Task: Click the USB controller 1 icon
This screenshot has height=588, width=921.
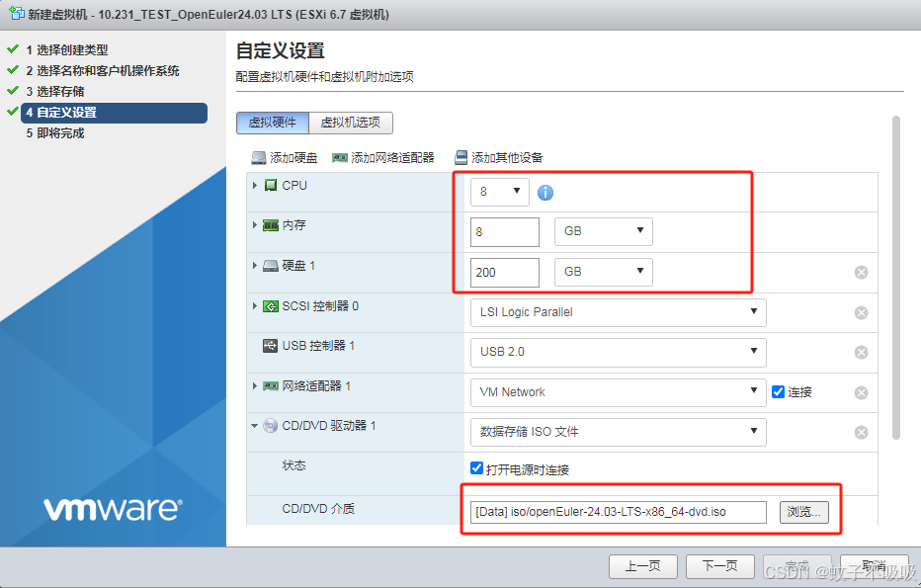Action: [x=270, y=346]
